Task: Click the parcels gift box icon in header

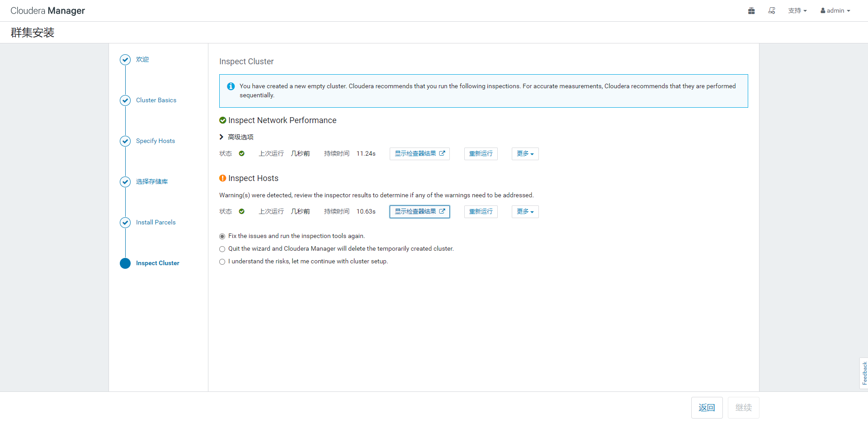Action: 751,11
